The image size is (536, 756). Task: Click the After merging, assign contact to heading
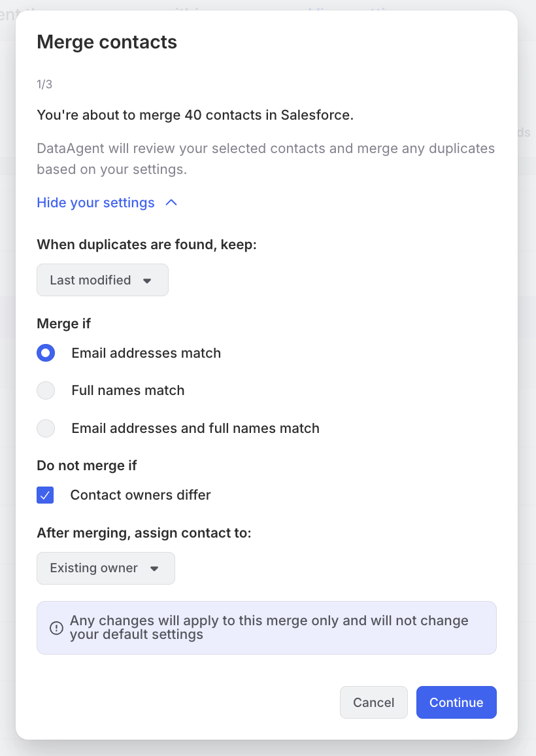pos(144,533)
